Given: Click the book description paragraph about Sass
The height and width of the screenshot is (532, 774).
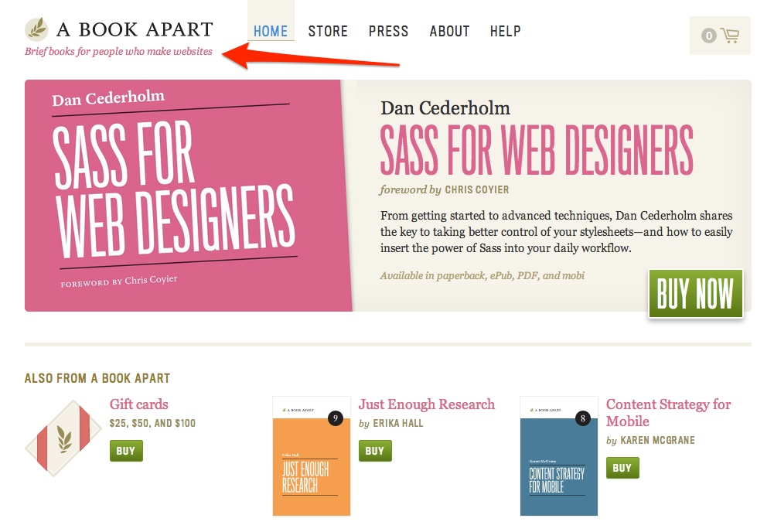Looking at the screenshot, I should click(x=556, y=231).
